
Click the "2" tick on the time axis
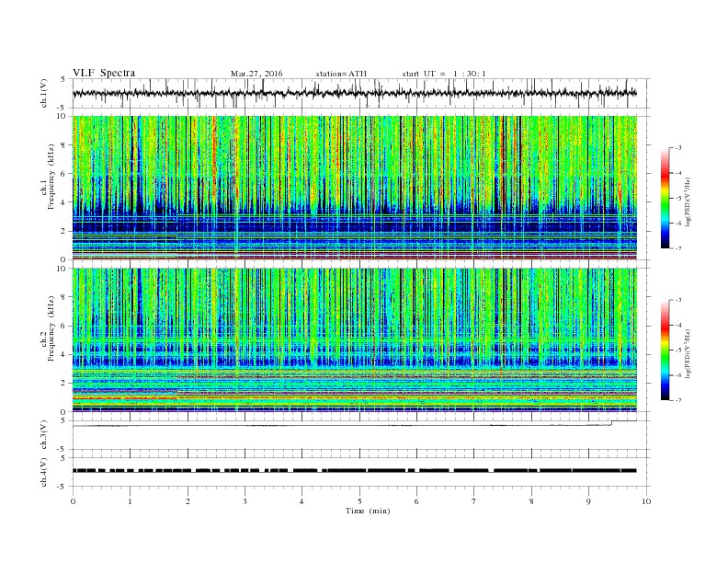coord(188,501)
